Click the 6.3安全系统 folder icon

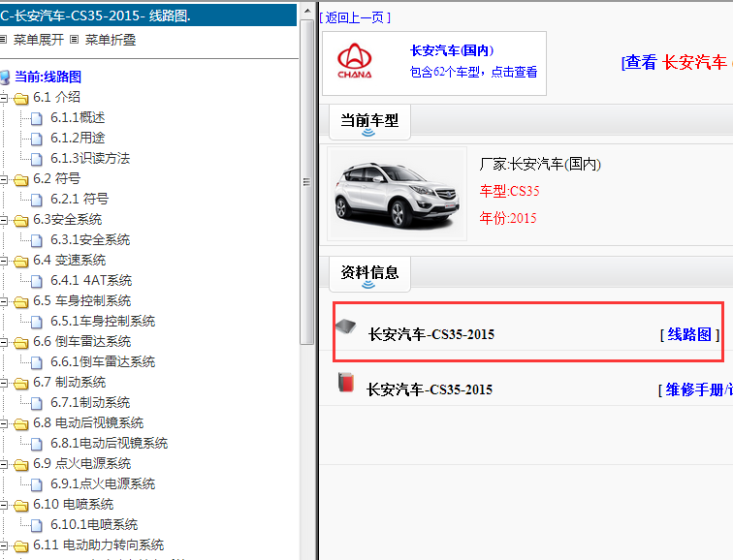[x=20, y=221]
